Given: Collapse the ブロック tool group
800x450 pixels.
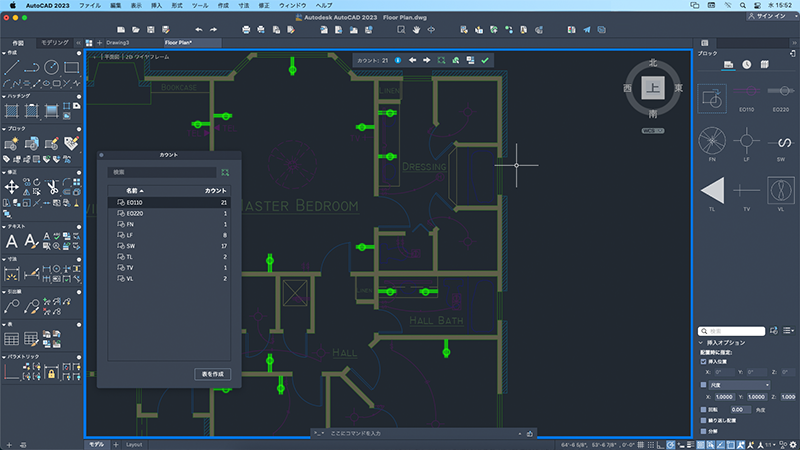Looking at the screenshot, I should (4, 129).
